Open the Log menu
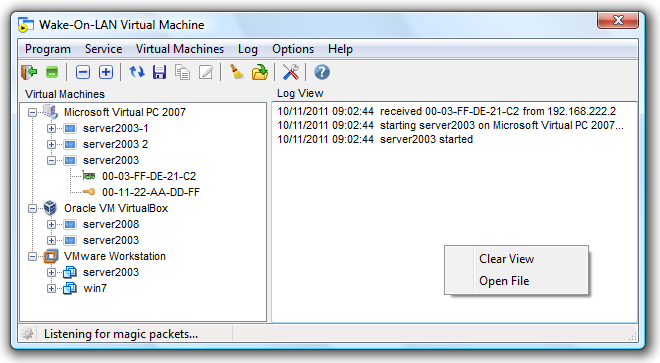Viewport: 660px width, 363px height. (x=248, y=49)
